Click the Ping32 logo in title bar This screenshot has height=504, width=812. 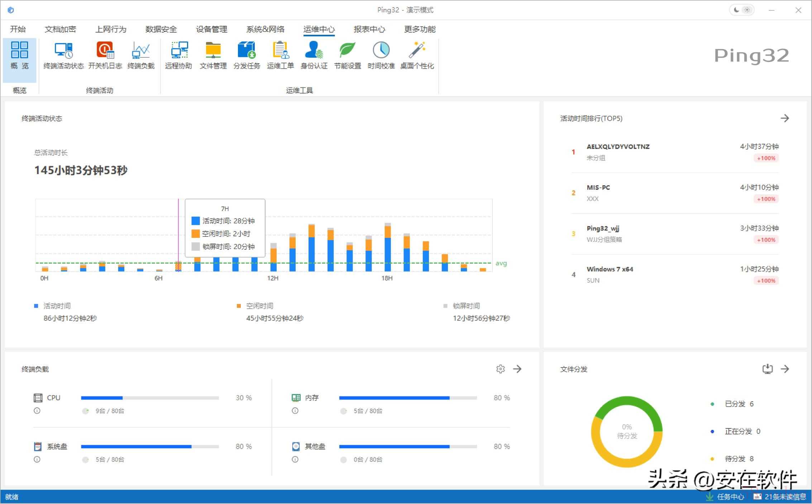[11, 10]
